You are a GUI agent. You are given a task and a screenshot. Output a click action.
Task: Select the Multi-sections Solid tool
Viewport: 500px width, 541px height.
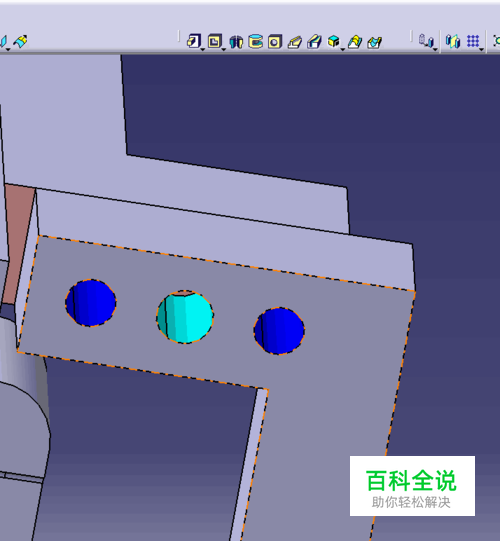tap(355, 42)
